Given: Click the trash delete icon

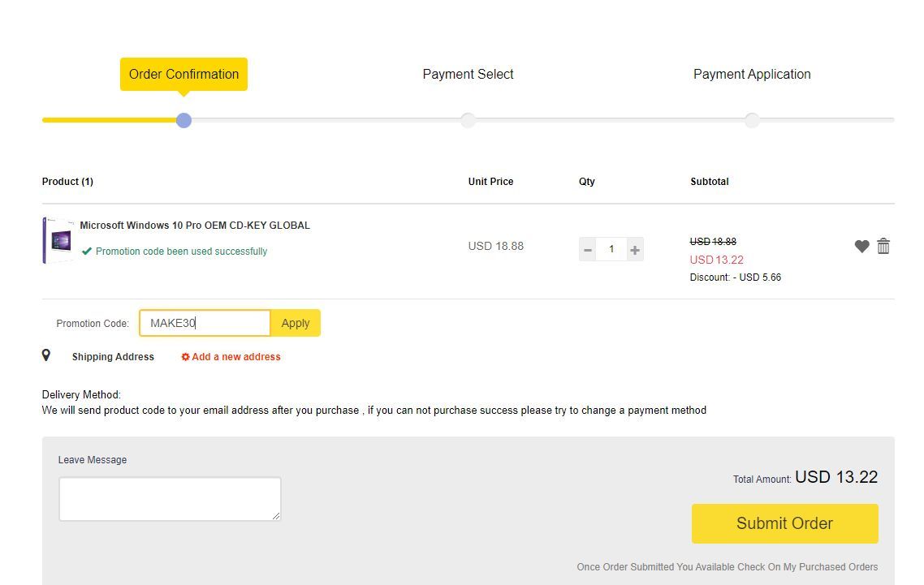Looking at the screenshot, I should [x=883, y=246].
